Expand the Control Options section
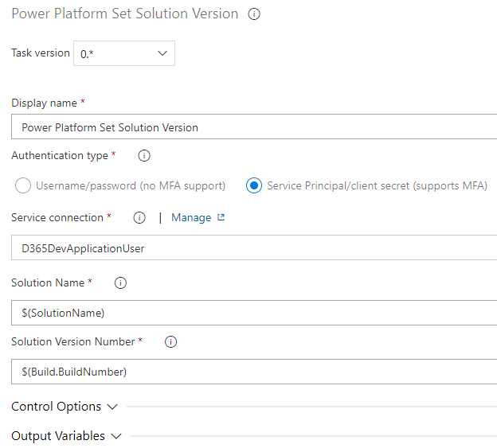This screenshot has width=497, height=448. 64,407
